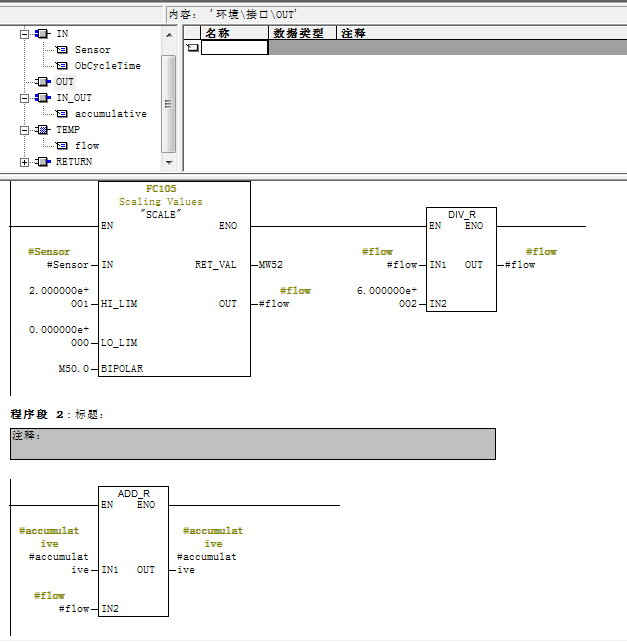
Task: Select the OUT tree item
Action: (65, 82)
